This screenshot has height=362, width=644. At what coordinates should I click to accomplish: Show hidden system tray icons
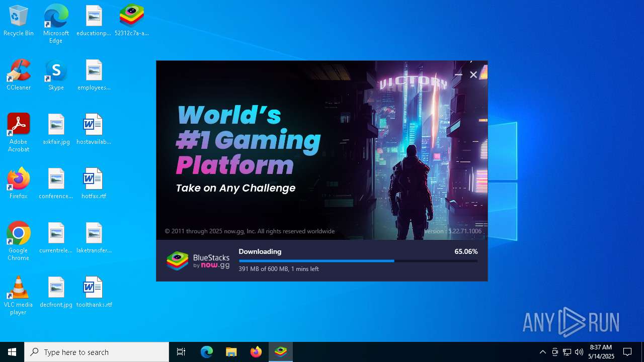coord(543,352)
